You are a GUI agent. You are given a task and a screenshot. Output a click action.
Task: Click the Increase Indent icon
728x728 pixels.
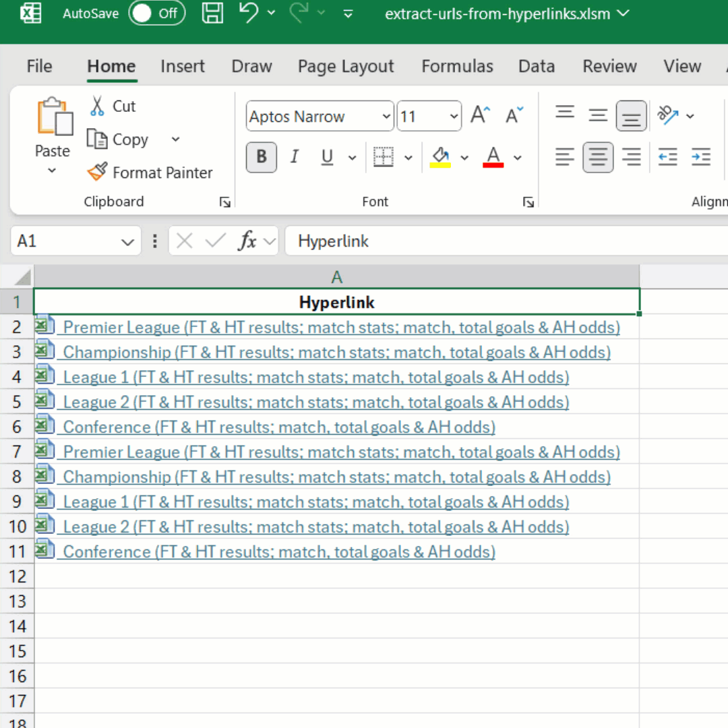701,158
